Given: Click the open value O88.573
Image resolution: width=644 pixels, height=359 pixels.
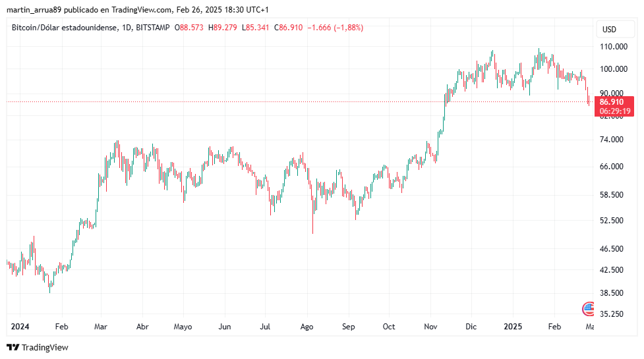Looking at the screenshot, I should 189,28.
